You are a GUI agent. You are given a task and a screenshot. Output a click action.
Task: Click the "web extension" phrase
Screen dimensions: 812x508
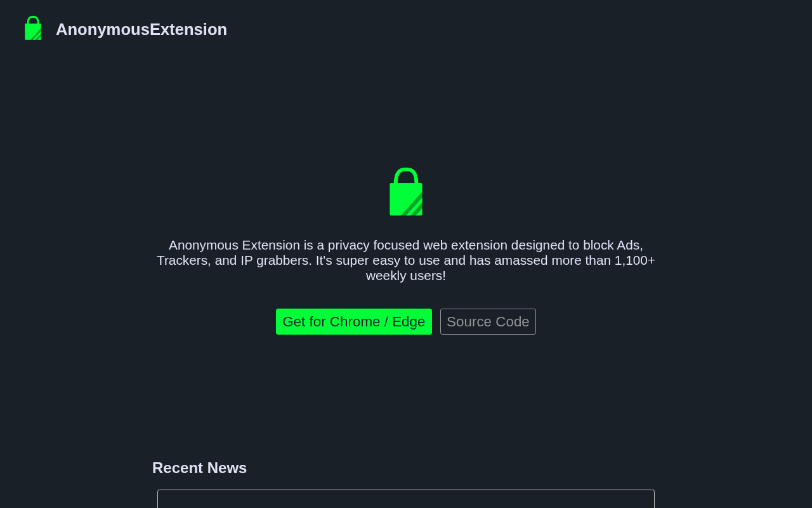(x=465, y=245)
